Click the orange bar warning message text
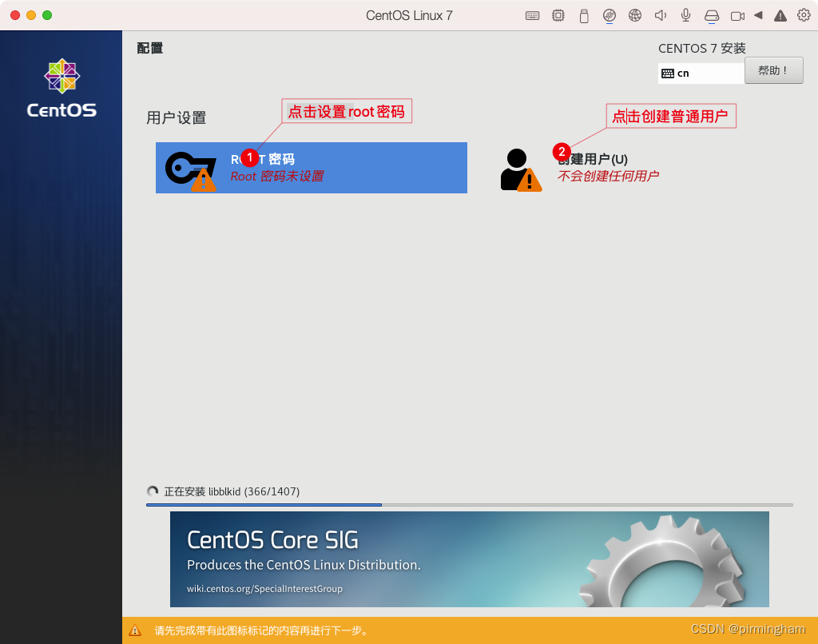 pos(262,630)
